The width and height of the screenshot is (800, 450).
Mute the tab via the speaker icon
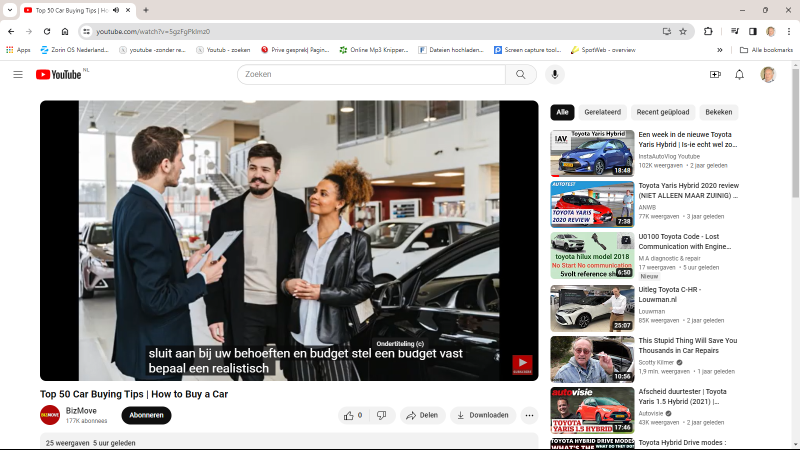click(x=115, y=10)
